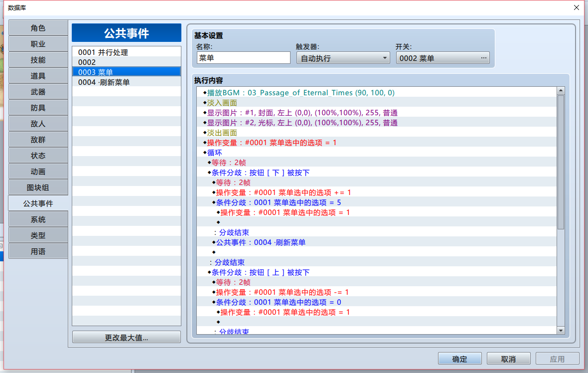Select 条件分歧 按钮[上]被按下 line
This screenshot has width=588, height=373.
click(377, 272)
